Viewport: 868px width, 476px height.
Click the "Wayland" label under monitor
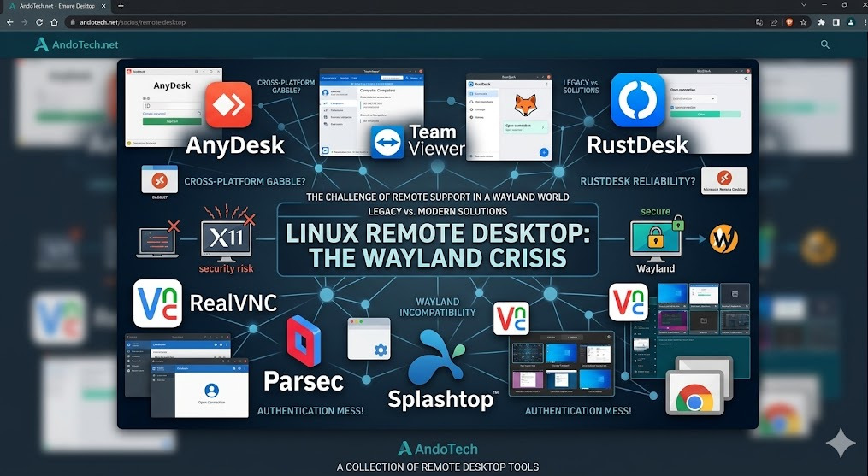[x=655, y=268]
